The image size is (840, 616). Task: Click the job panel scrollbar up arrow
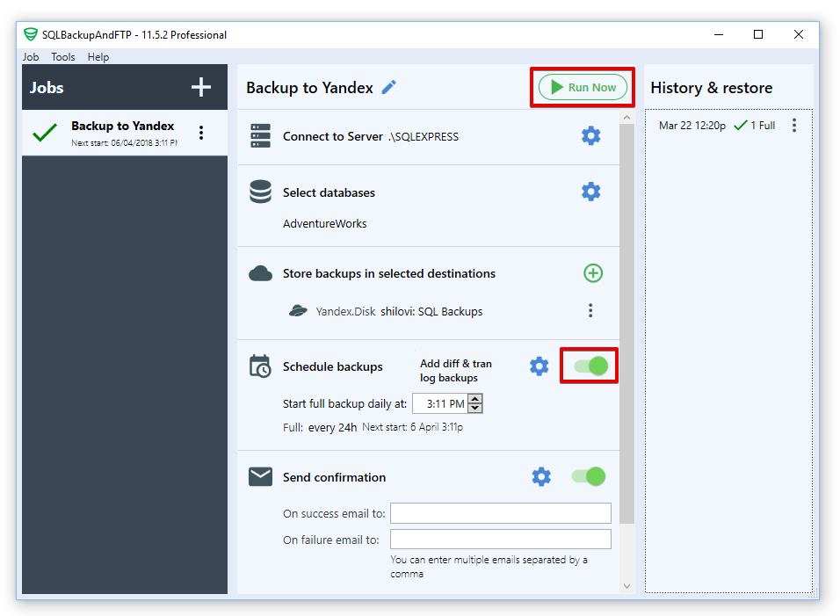click(626, 117)
